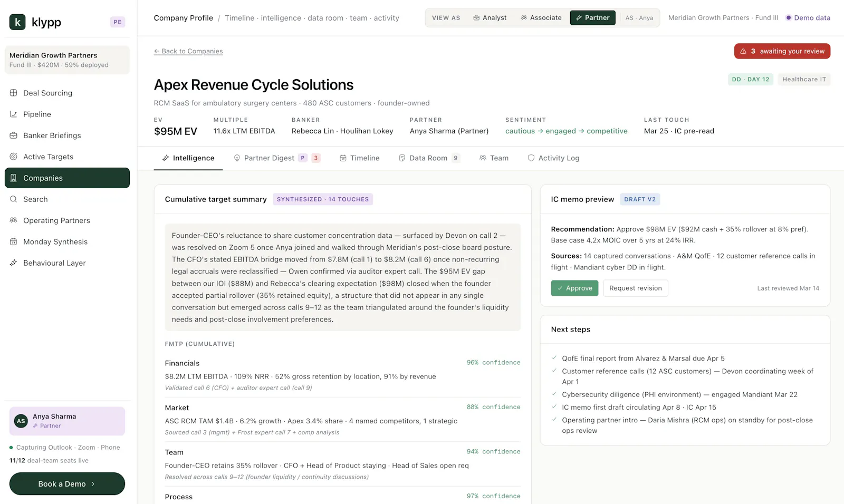Click the Team tab people icon
The image size is (844, 504).
483,158
